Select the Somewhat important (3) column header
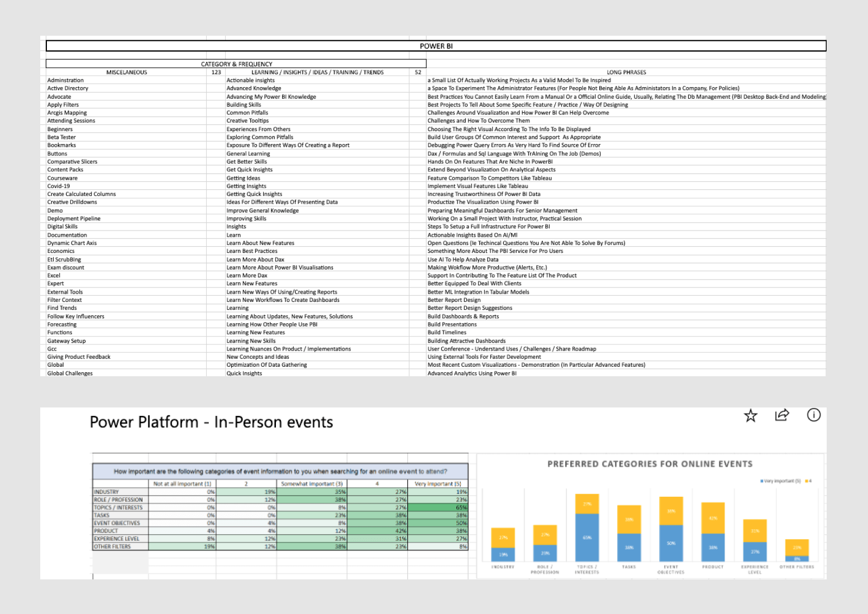 pyautogui.click(x=312, y=484)
